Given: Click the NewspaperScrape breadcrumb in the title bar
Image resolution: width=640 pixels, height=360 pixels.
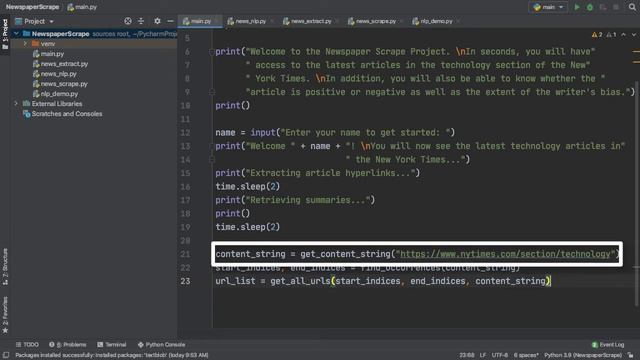Looking at the screenshot, I should (x=32, y=7).
